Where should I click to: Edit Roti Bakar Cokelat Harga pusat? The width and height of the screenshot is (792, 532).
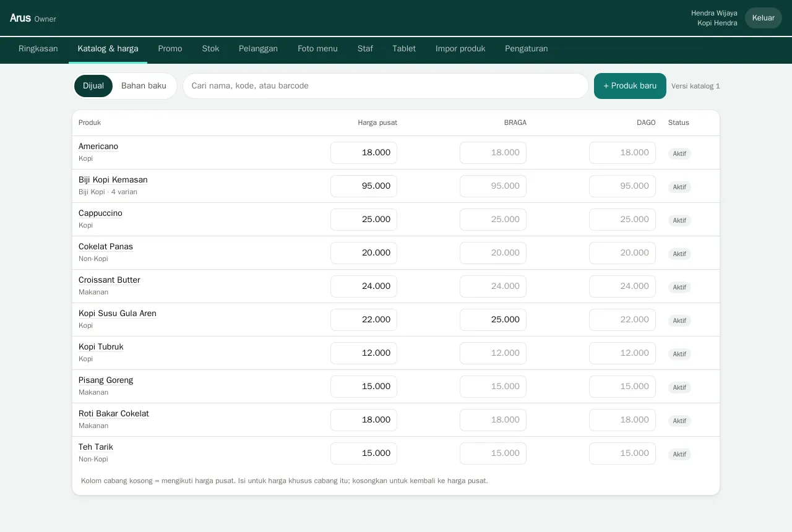click(364, 420)
